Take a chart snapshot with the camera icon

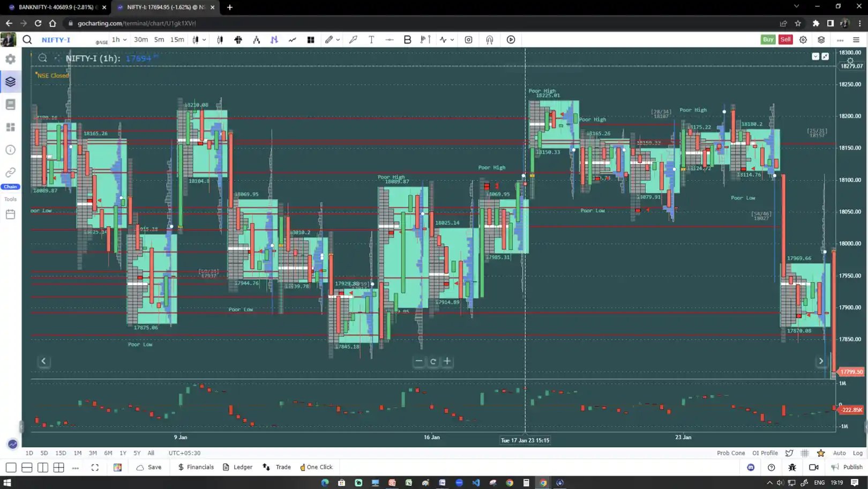pos(468,39)
